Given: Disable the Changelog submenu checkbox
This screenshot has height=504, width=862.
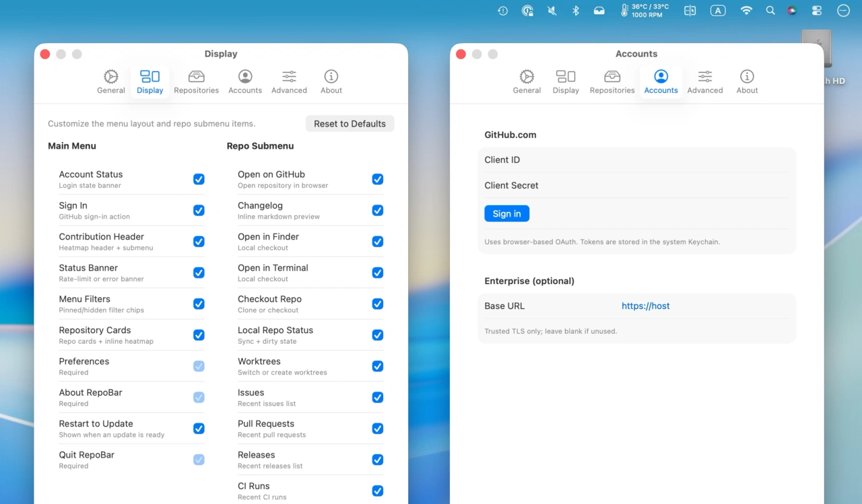Looking at the screenshot, I should click(378, 211).
